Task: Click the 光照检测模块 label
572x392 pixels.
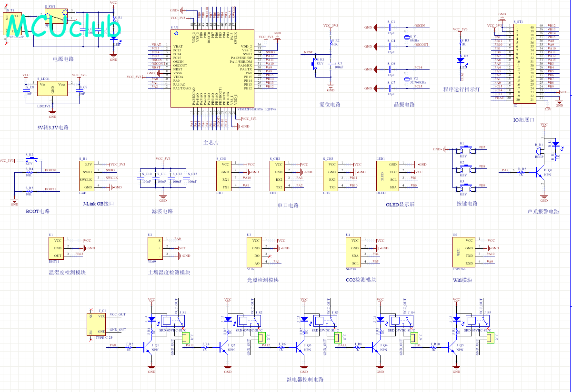Action: 262,280
